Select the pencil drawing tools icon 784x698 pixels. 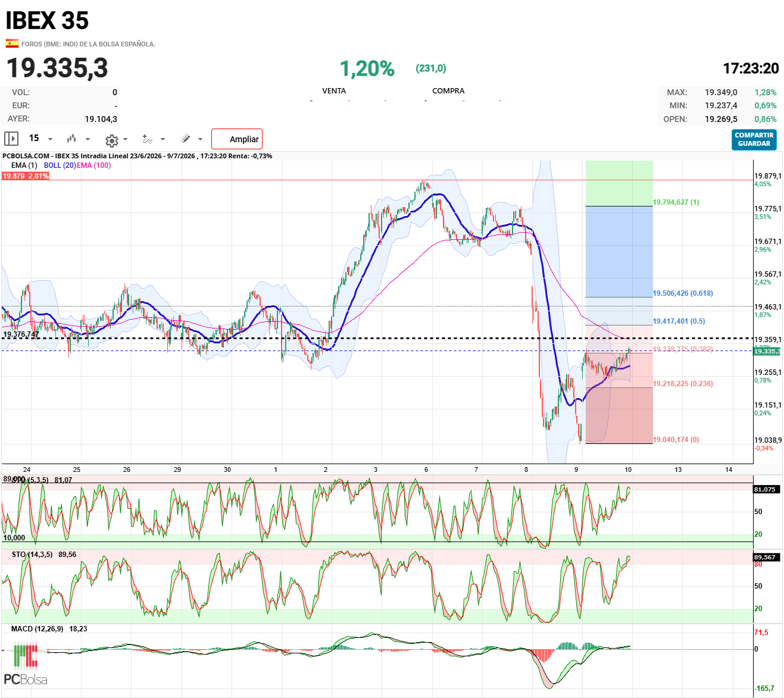click(186, 139)
